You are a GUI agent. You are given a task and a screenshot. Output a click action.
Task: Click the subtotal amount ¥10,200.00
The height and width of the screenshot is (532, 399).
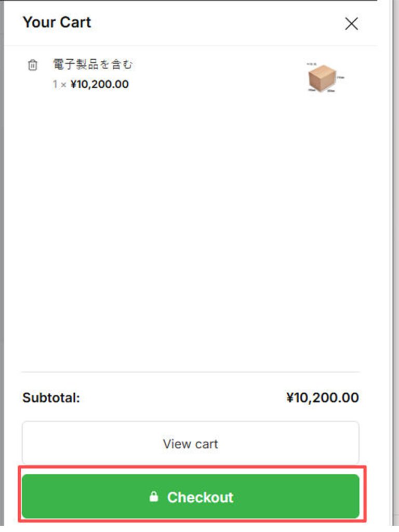322,398
